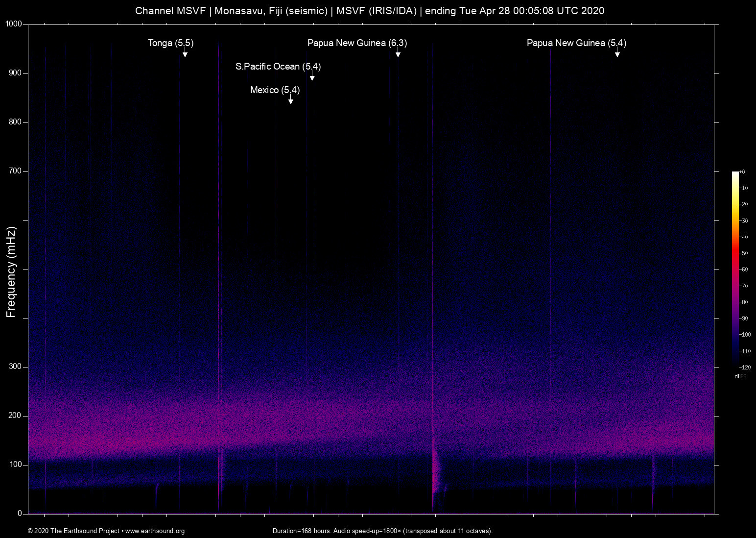756x538 pixels.
Task: Click the arrow marker under S.Pacific Ocean (5.4)
Action: 312,76
